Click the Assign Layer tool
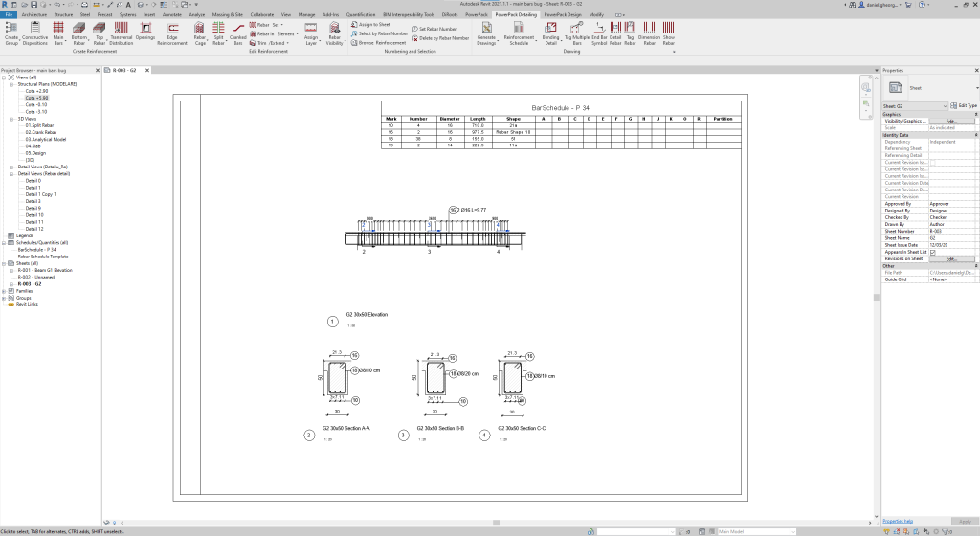 (x=311, y=33)
